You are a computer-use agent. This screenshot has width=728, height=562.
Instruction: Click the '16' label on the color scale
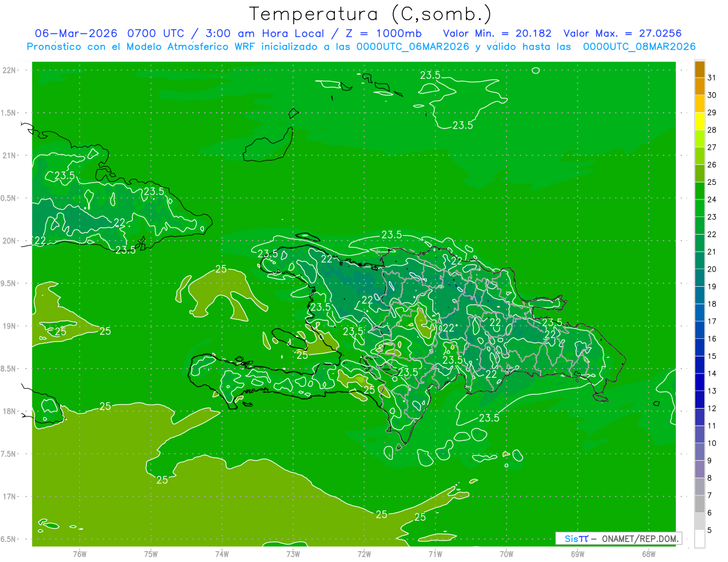tap(712, 339)
